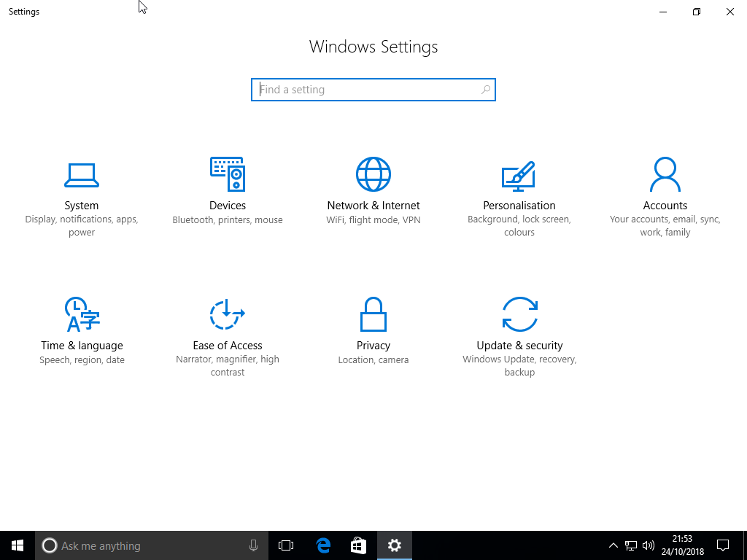Click the Devices category title
747x560 pixels.
[x=228, y=205]
